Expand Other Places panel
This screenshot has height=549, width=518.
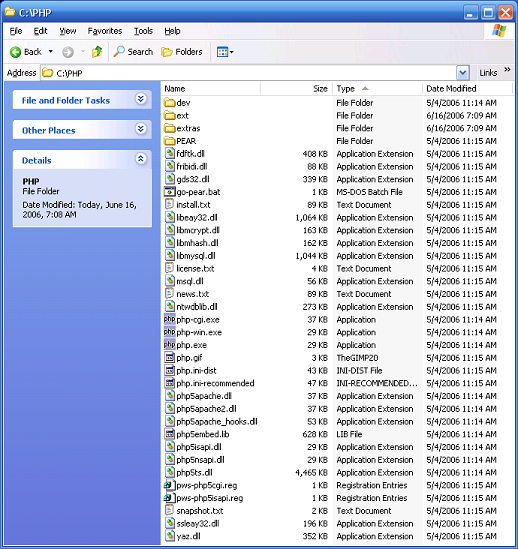141,129
